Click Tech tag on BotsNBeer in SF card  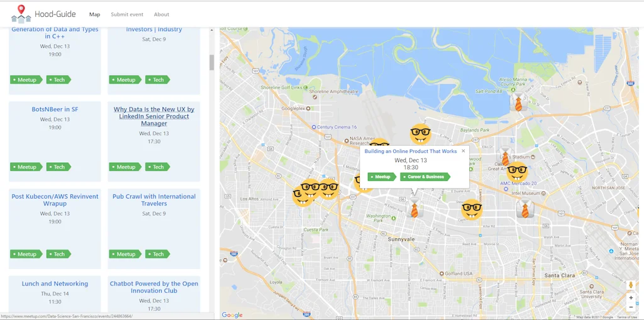pos(58,167)
